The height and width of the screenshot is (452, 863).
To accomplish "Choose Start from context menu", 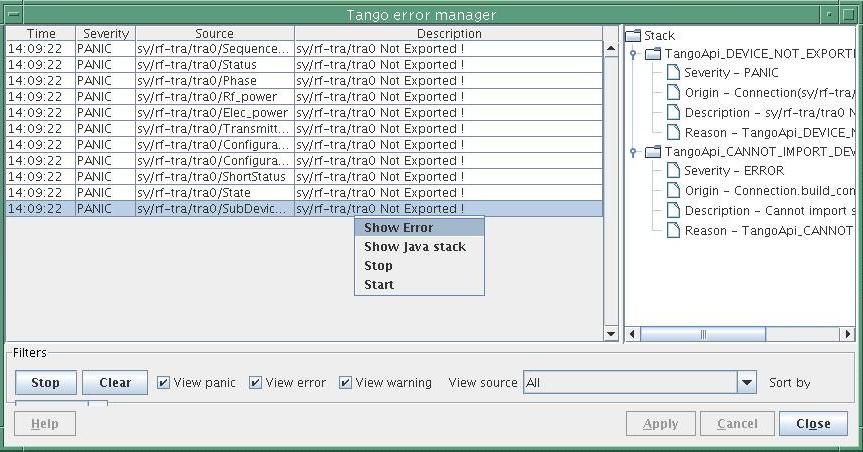I will (419, 285).
